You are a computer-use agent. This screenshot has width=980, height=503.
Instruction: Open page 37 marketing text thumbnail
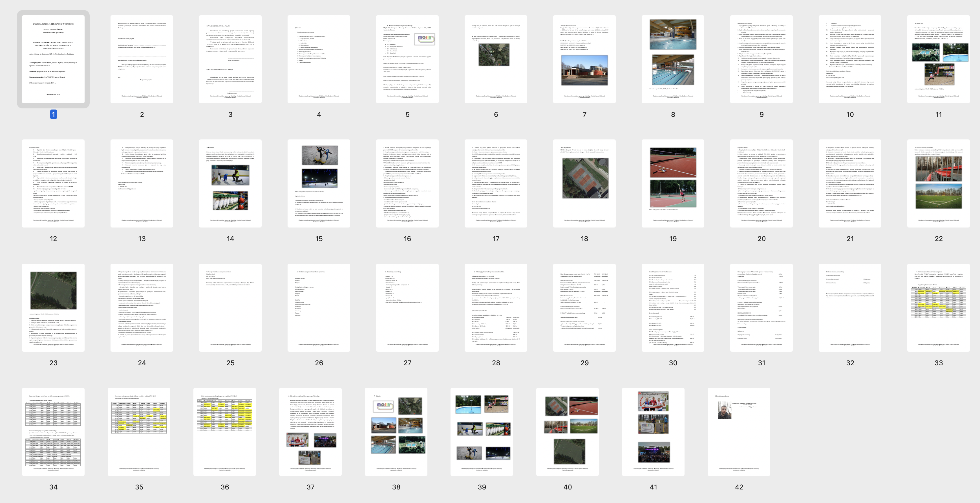[x=310, y=431]
